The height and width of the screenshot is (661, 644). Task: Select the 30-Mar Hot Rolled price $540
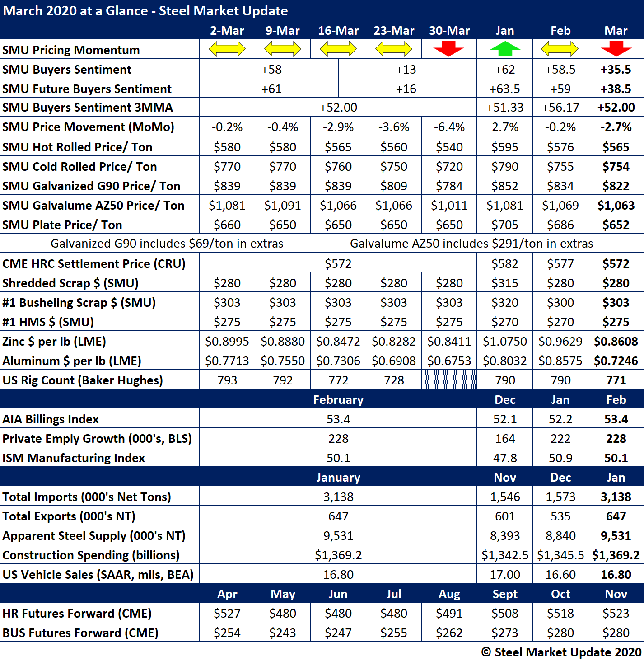tap(449, 147)
